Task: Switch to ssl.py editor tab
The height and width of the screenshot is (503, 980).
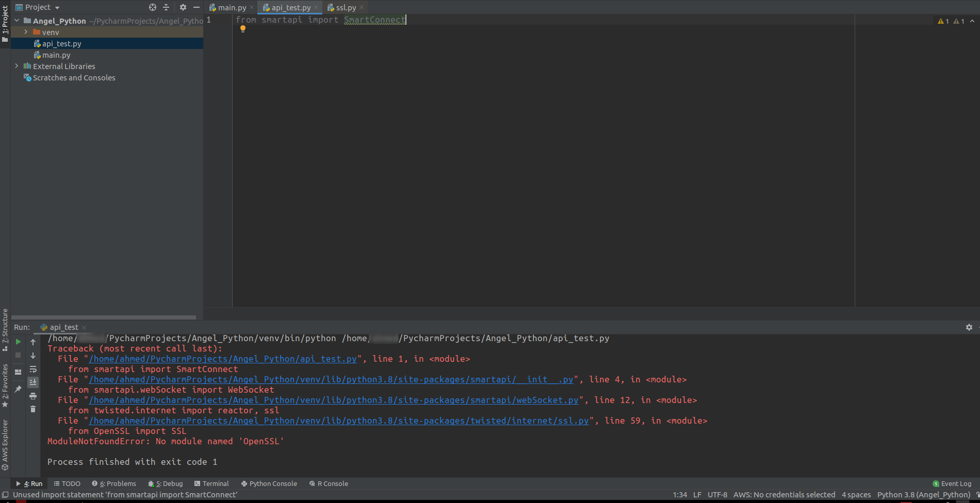Action: click(x=346, y=8)
